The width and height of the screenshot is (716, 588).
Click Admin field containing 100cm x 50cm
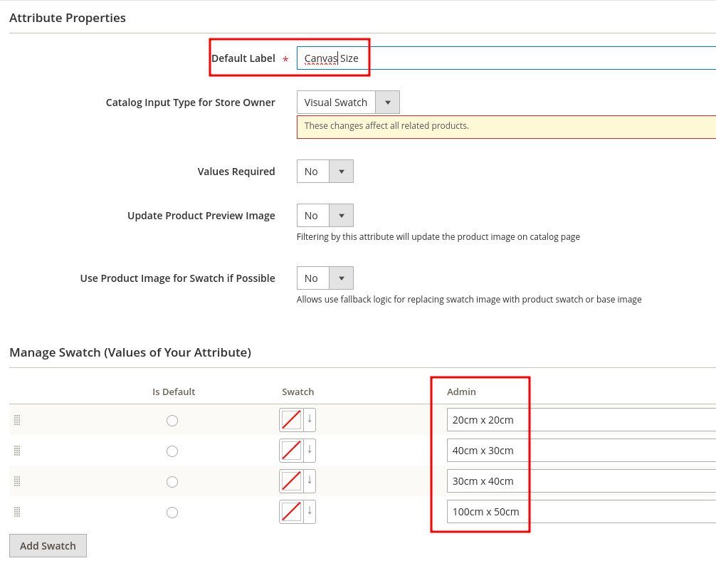click(x=581, y=512)
